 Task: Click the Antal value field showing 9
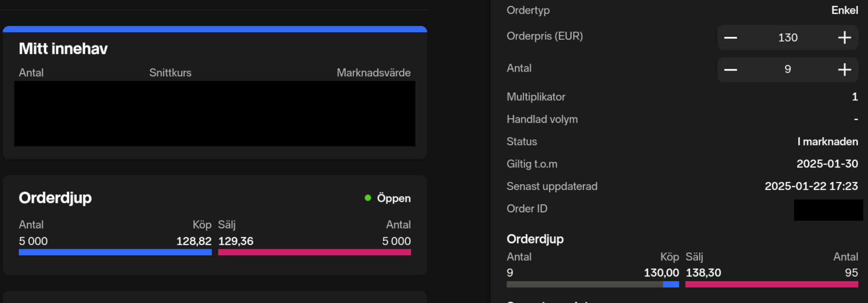pos(788,69)
